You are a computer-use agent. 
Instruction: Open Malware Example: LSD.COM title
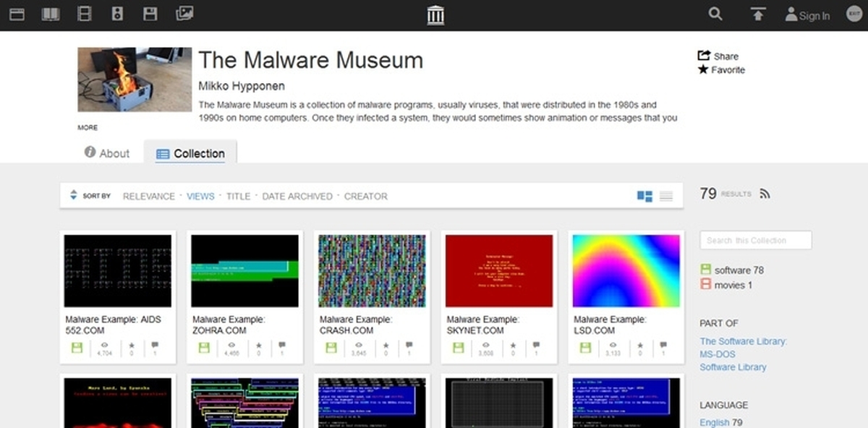point(610,325)
